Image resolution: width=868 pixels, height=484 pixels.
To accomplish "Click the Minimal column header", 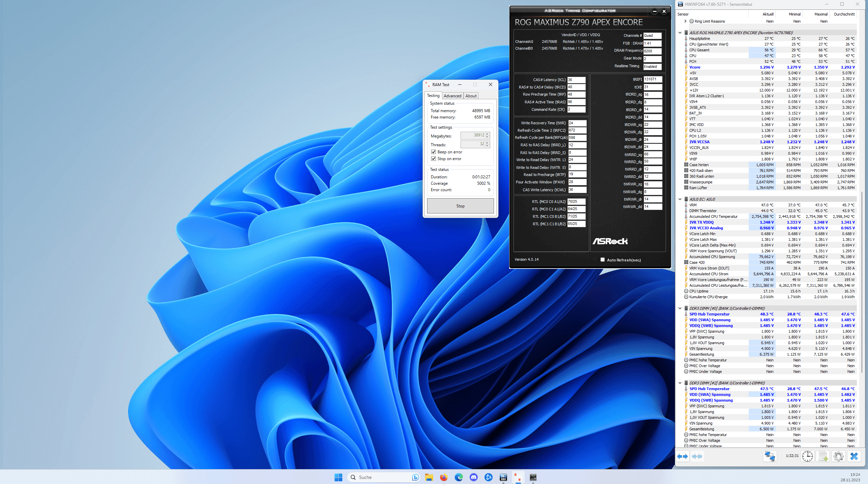I will coord(789,14).
